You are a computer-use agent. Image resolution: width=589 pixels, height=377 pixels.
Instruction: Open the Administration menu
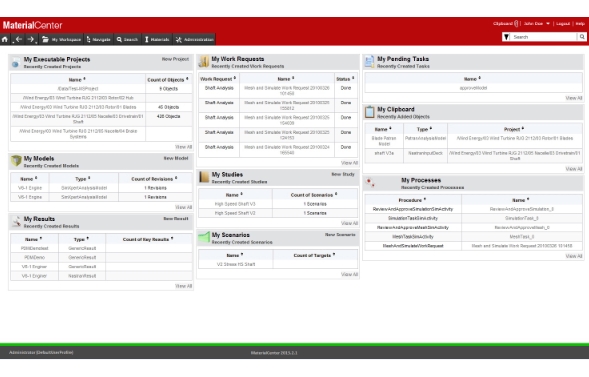click(x=194, y=39)
